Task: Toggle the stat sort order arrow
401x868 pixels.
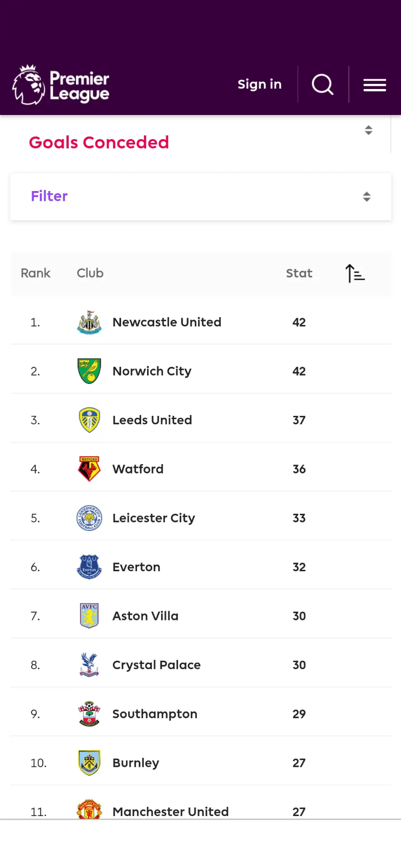Action: (x=355, y=273)
